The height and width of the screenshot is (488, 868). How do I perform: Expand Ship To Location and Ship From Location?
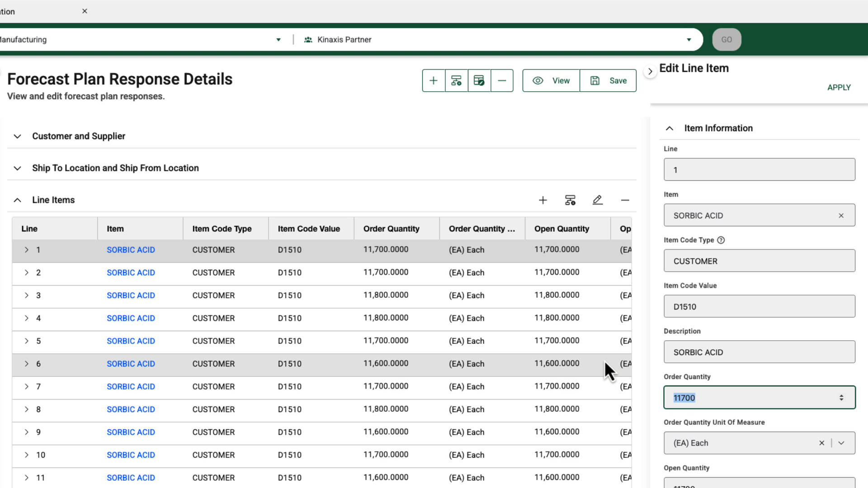[17, 168]
